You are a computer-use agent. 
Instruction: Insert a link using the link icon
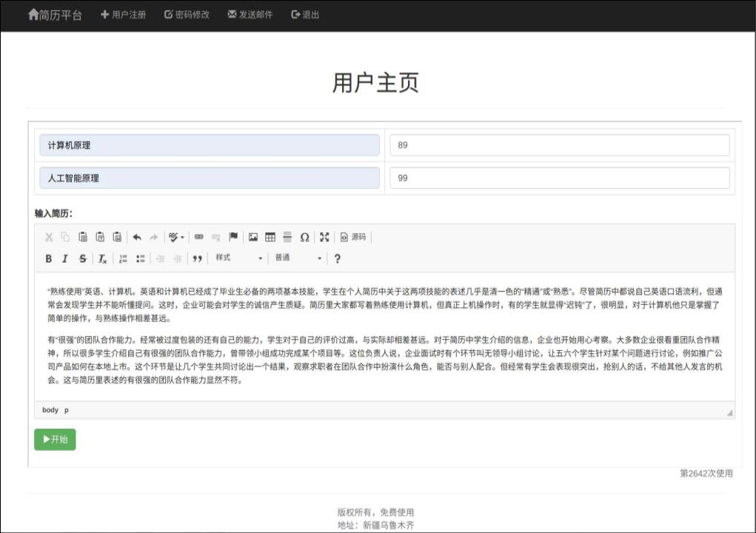click(198, 237)
